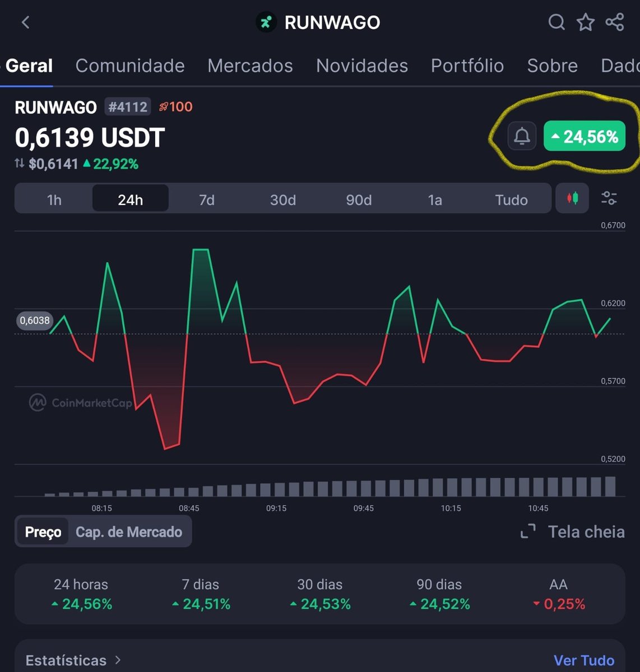
Task: Tap the price swap arrows icon
Action: [x=20, y=164]
